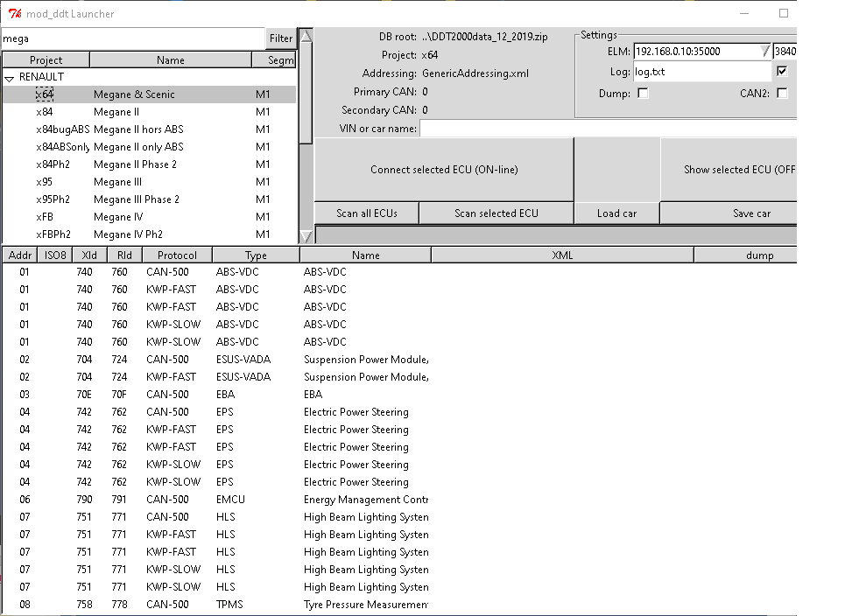
Task: Click the Load car button
Action: pyautogui.click(x=617, y=213)
